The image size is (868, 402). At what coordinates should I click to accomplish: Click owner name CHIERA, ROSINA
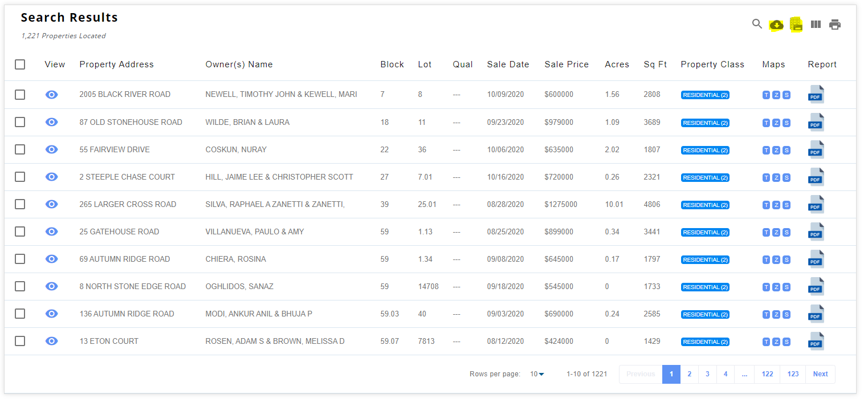pyautogui.click(x=236, y=259)
